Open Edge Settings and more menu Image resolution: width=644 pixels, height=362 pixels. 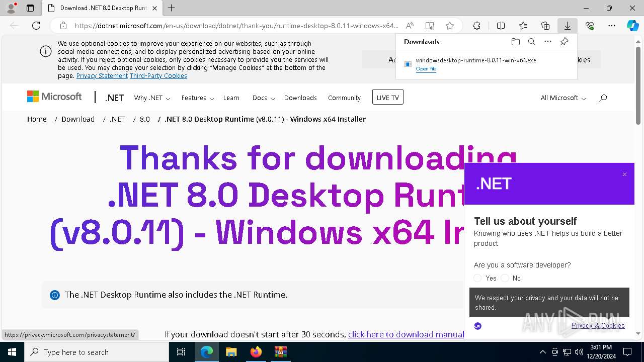(612, 26)
